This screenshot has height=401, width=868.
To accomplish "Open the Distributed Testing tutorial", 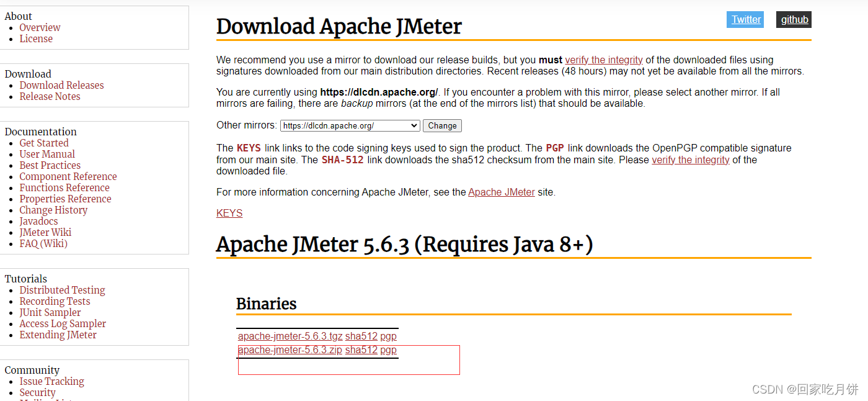I will (62, 290).
